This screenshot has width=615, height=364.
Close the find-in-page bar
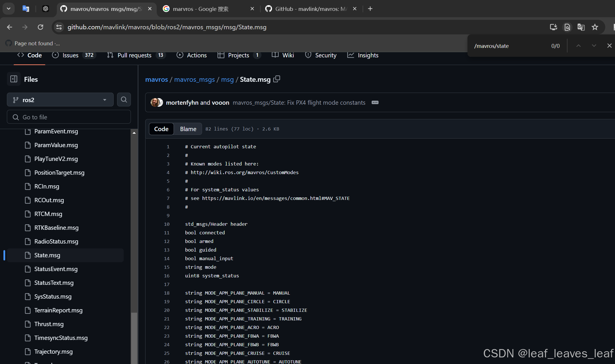pyautogui.click(x=609, y=46)
